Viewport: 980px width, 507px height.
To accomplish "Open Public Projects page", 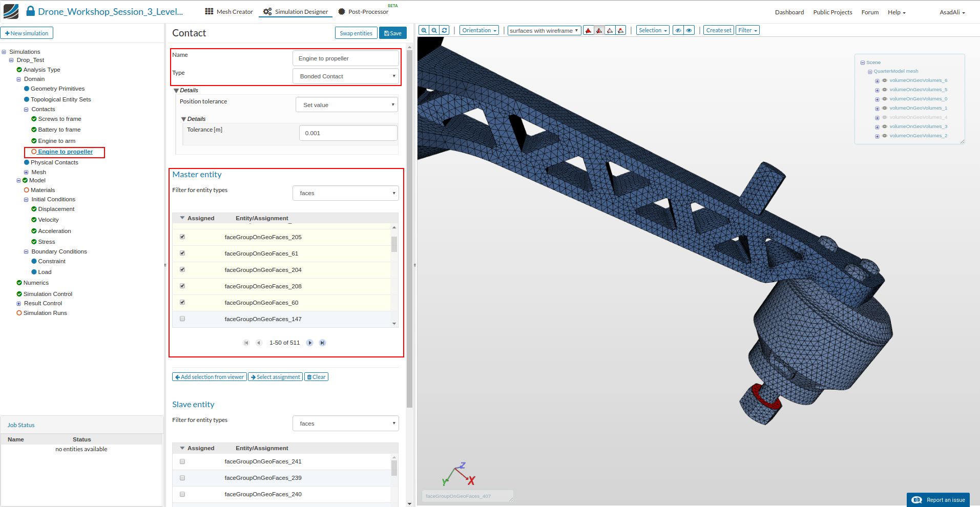I will tap(832, 12).
